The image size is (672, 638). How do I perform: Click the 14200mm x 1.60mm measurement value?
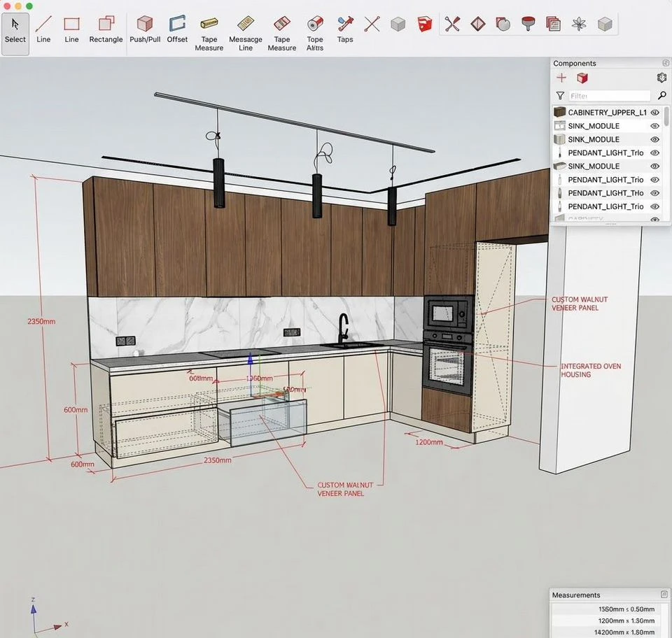[x=624, y=632]
